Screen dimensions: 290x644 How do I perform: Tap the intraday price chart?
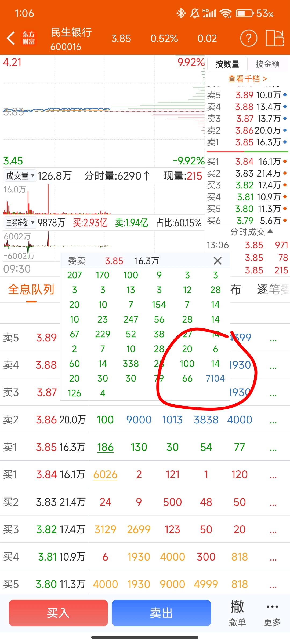click(x=104, y=111)
